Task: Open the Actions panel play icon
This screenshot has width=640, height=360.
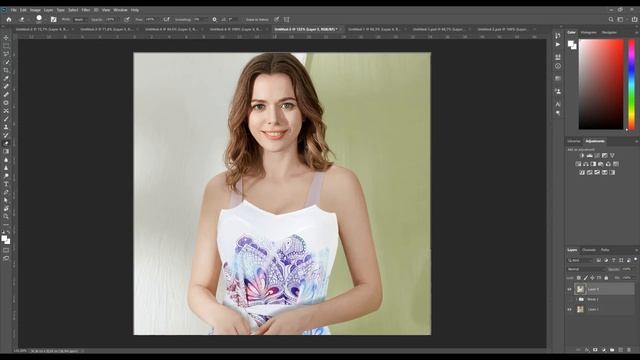Action: click(558, 44)
